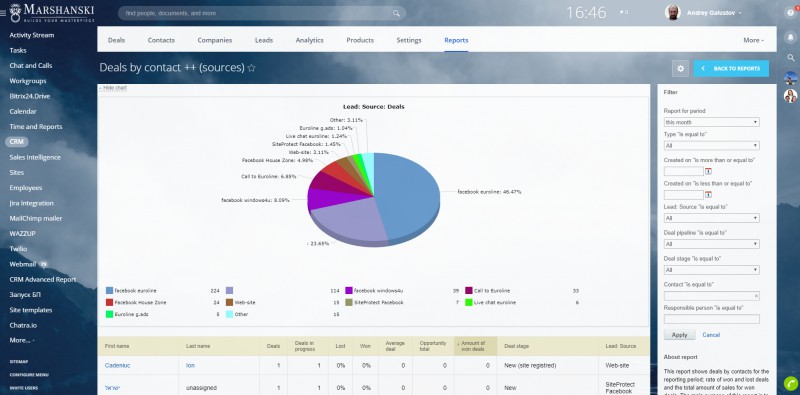Open the user menu arrow next to Andrey Galustov
800x395 pixels.
(x=740, y=13)
